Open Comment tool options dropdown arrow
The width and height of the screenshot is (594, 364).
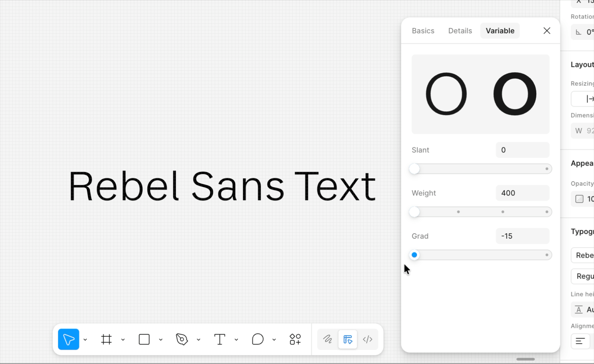click(274, 339)
